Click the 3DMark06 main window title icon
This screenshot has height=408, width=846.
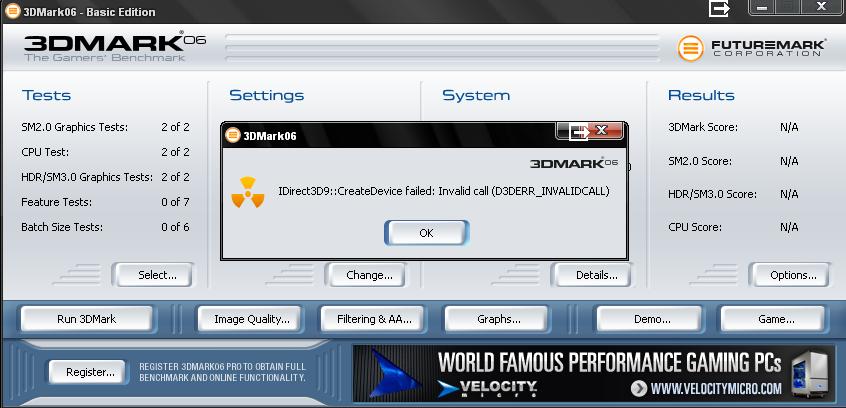click(x=12, y=11)
